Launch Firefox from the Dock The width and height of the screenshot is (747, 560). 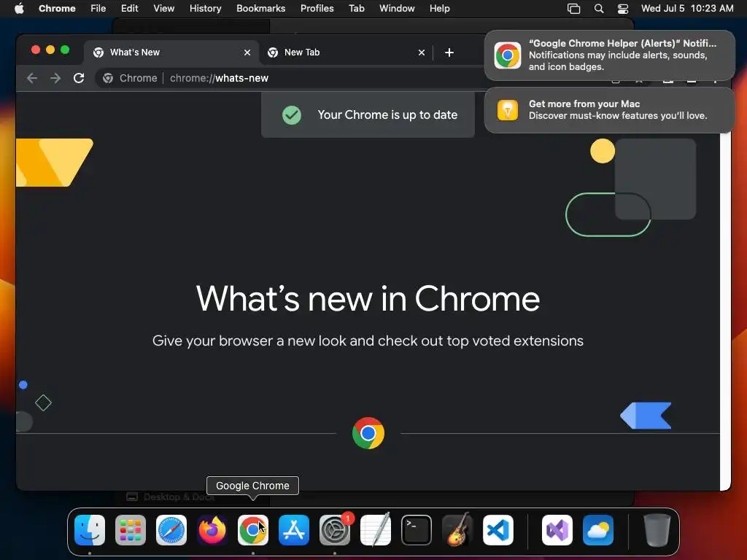tap(212, 530)
